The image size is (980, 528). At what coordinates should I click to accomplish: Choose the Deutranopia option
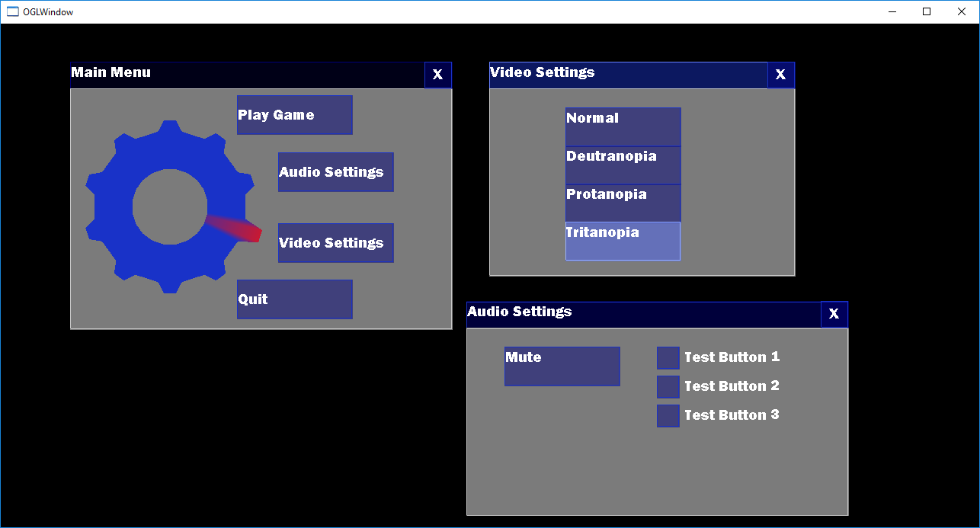click(623, 165)
